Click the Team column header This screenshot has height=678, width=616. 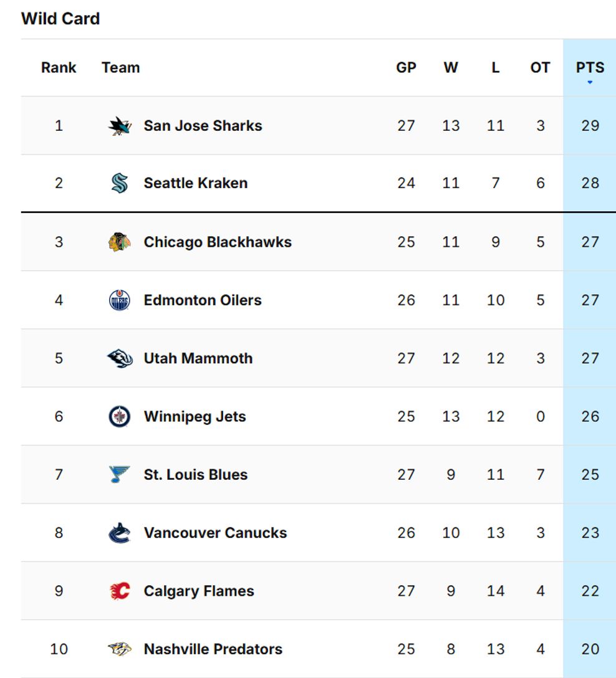click(x=121, y=67)
